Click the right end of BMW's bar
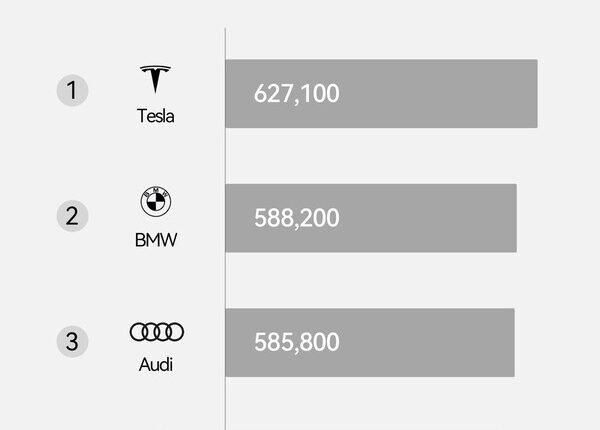This screenshot has height=430, width=600. tap(511, 218)
